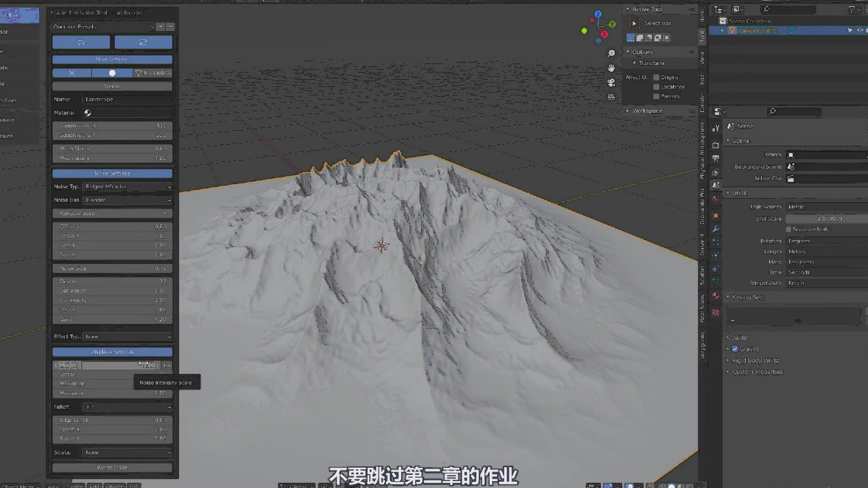Open Material properties tab icon
This screenshot has width=868, height=488.
[716, 295]
